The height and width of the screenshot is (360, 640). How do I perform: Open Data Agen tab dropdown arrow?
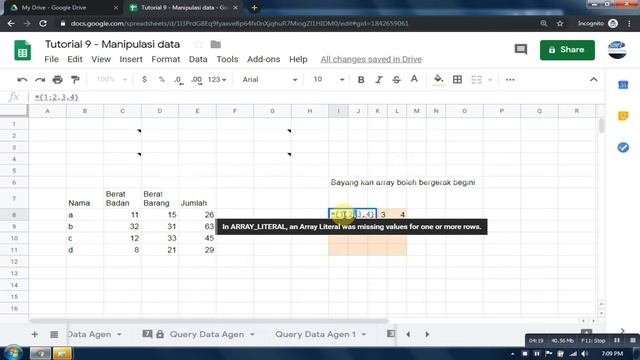coord(119,334)
